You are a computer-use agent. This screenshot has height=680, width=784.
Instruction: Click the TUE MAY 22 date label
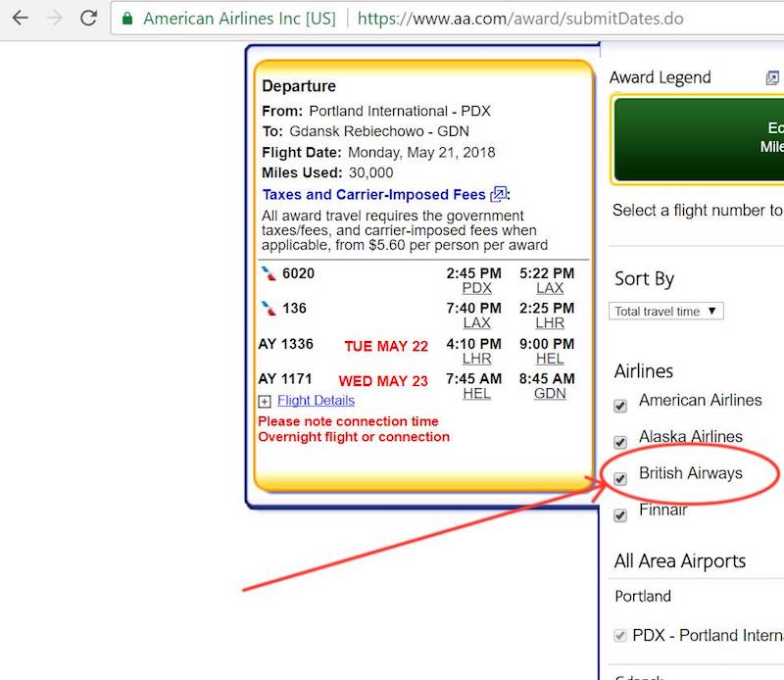[386, 346]
